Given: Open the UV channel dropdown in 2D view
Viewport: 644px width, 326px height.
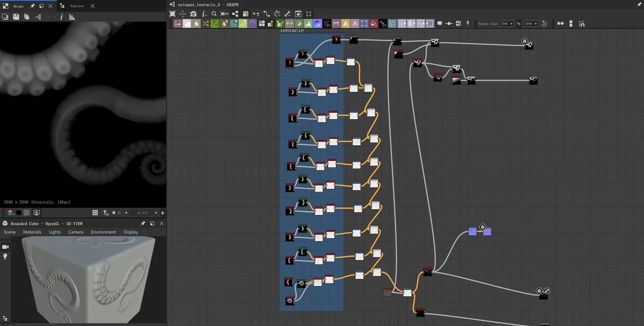Looking at the screenshot, I should pyautogui.click(x=51, y=17).
